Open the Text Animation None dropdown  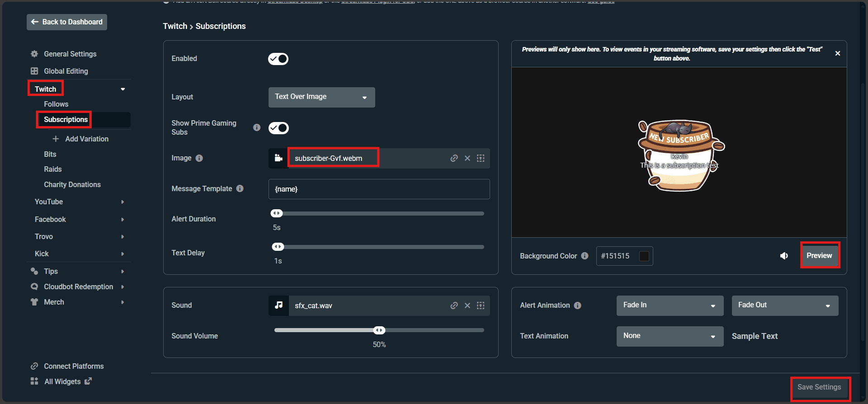[670, 336]
